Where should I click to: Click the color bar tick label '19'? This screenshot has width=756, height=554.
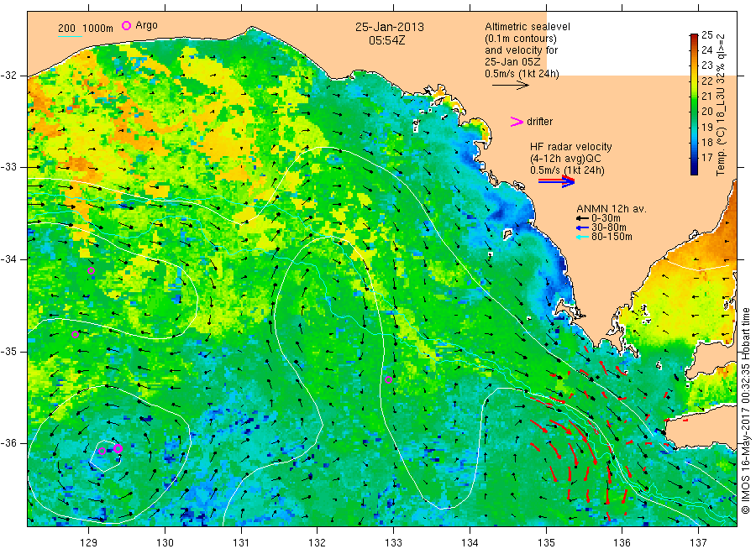(706, 128)
